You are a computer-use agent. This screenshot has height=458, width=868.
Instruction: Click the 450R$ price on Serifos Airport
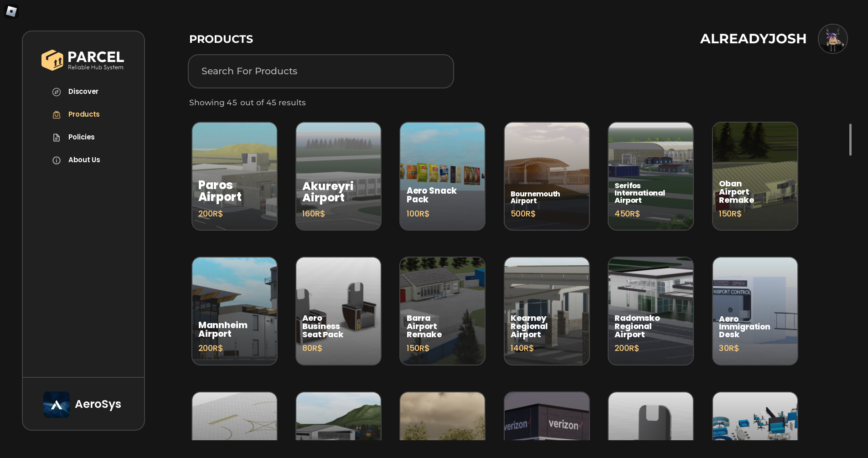tap(627, 214)
